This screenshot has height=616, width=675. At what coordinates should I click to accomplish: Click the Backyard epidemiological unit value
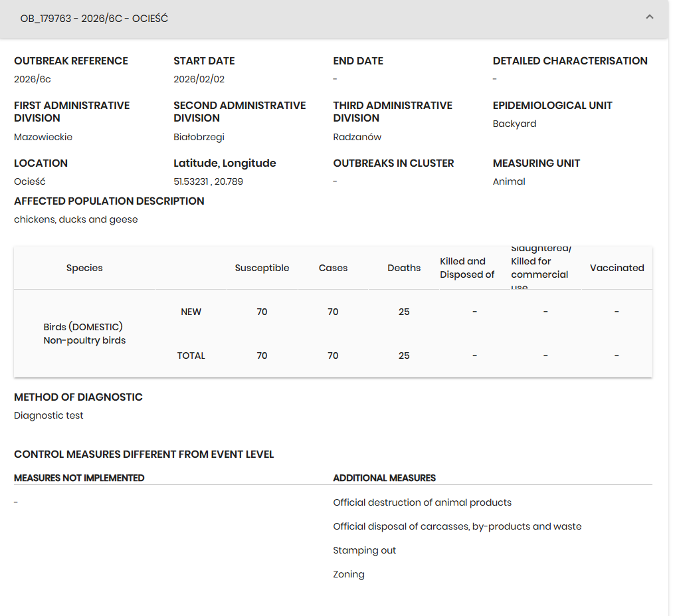(514, 124)
